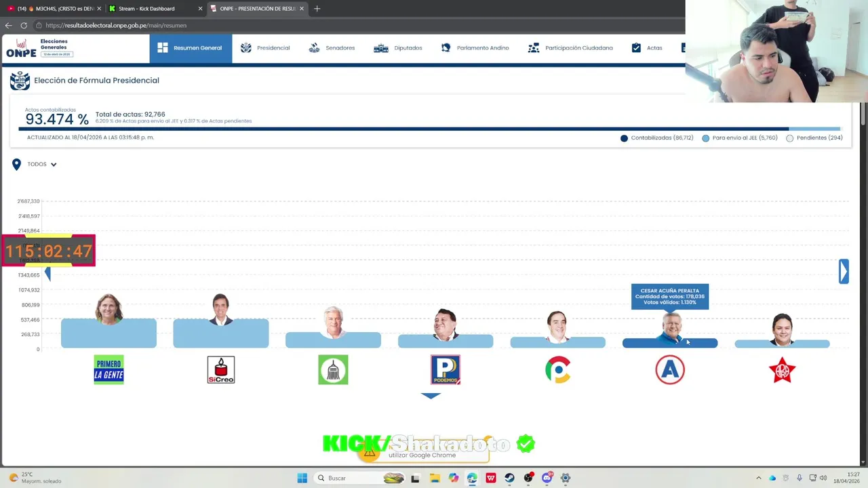
Task: Click the Contabilizadas legend dot
Action: (624, 138)
